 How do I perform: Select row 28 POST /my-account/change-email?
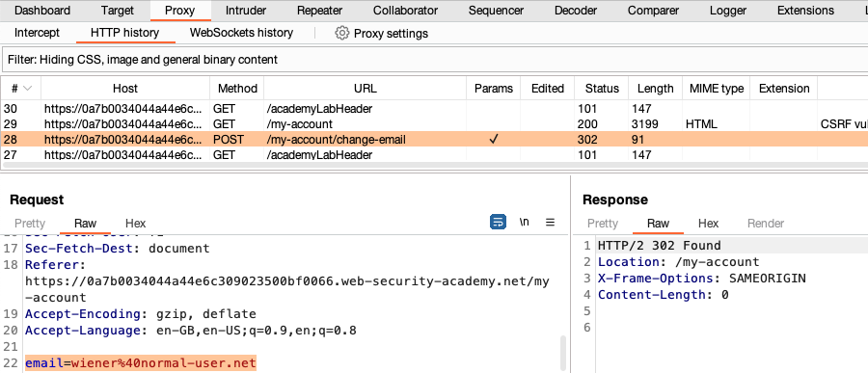coord(434,140)
